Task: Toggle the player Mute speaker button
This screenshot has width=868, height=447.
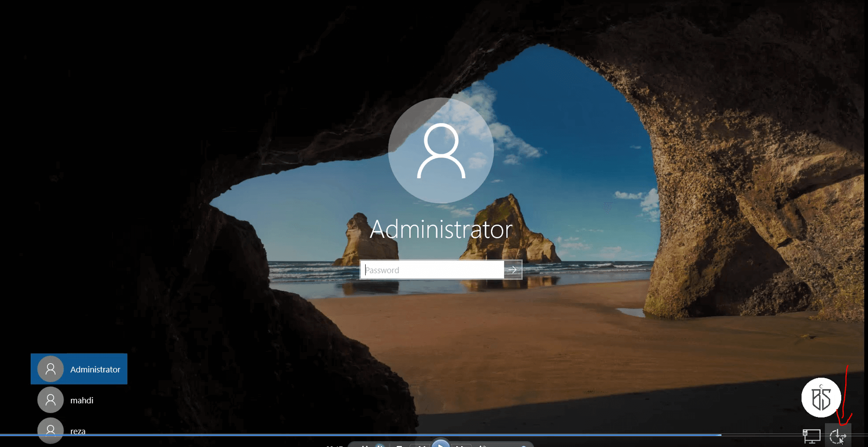Action: point(482,445)
